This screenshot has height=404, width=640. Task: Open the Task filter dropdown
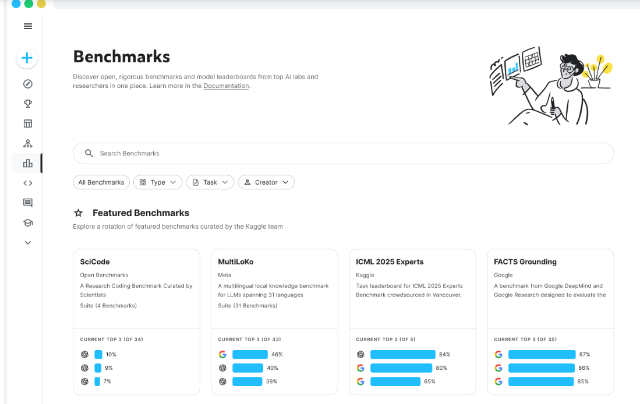pyautogui.click(x=210, y=182)
